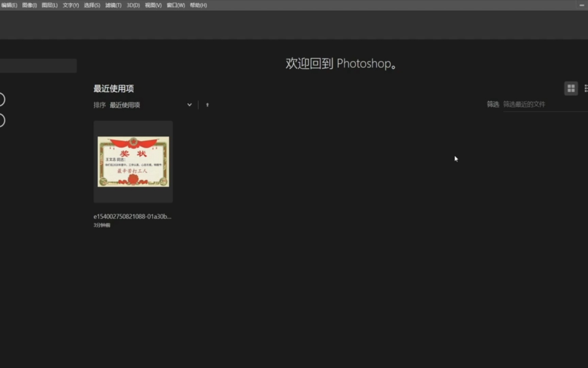Click the 筛选 label
Image resolution: width=588 pixels, height=368 pixels.
(x=492, y=105)
